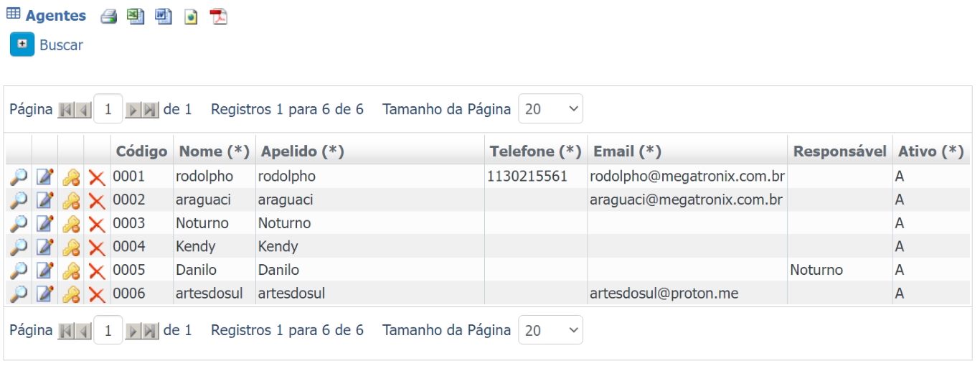Image resolution: width=980 pixels, height=366 pixels.
Task: Click the top page number input field
Action: [x=108, y=109]
